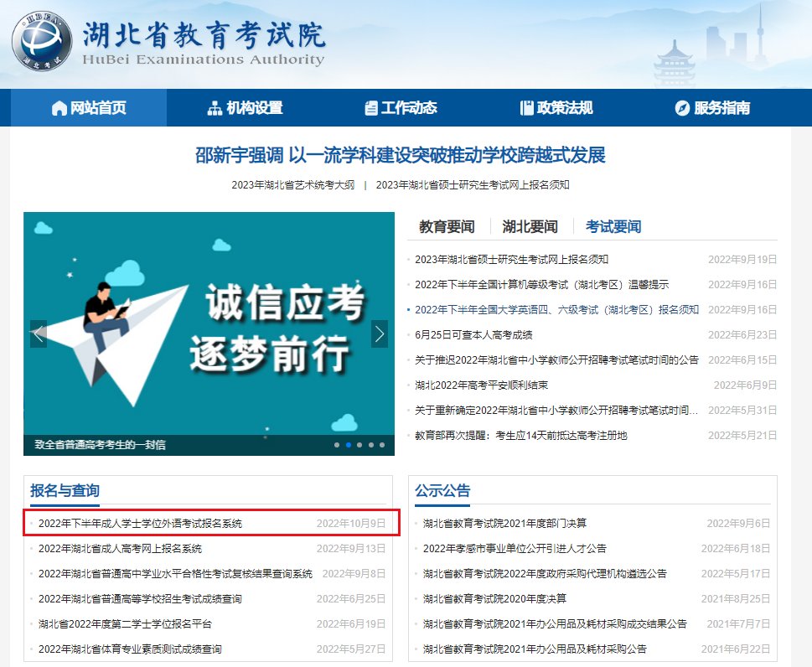Switch to 教育要闻 tab
Image resolution: width=812 pixels, height=667 pixels.
pos(447,227)
